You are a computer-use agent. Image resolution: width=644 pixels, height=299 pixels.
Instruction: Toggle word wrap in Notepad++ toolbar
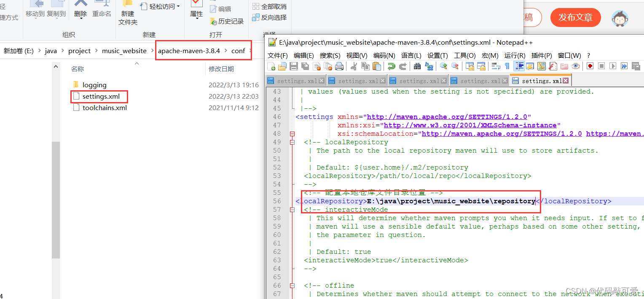point(496,66)
